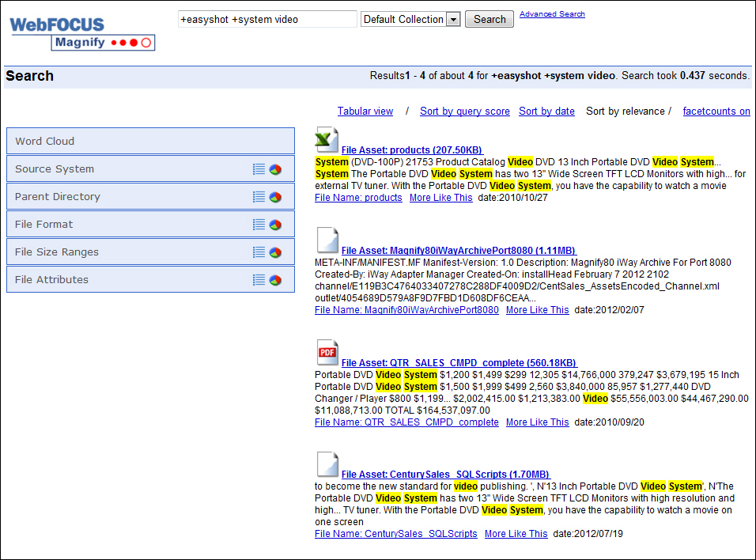The width and height of the screenshot is (756, 560).
Task: Click the Search page heading
Action: 29,76
